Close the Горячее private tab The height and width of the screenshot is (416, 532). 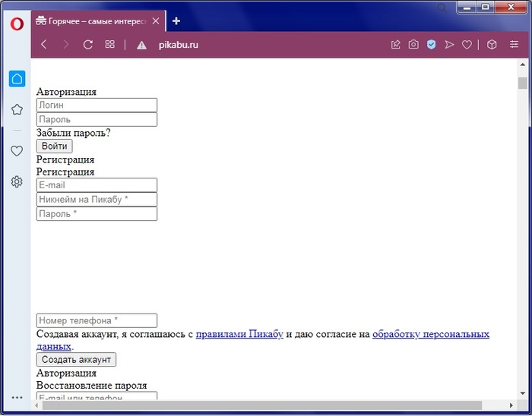[156, 21]
